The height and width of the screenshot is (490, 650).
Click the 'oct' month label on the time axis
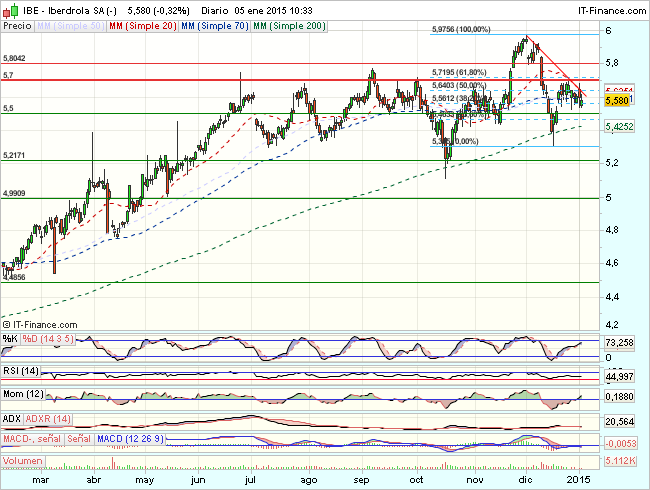click(x=416, y=480)
